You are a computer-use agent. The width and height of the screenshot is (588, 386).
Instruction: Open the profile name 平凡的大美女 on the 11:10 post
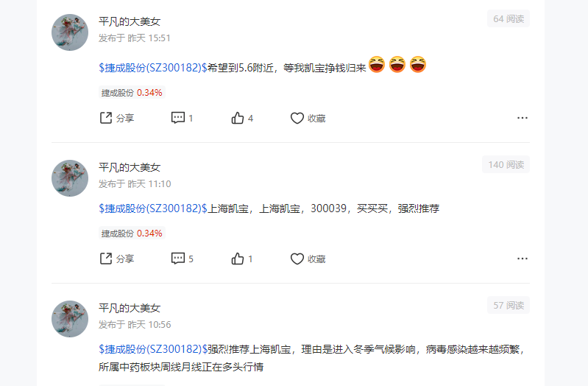[x=130, y=167]
